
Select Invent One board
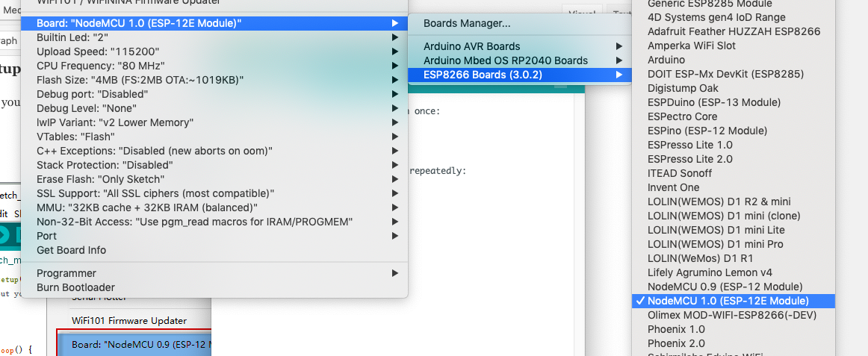coord(733,187)
